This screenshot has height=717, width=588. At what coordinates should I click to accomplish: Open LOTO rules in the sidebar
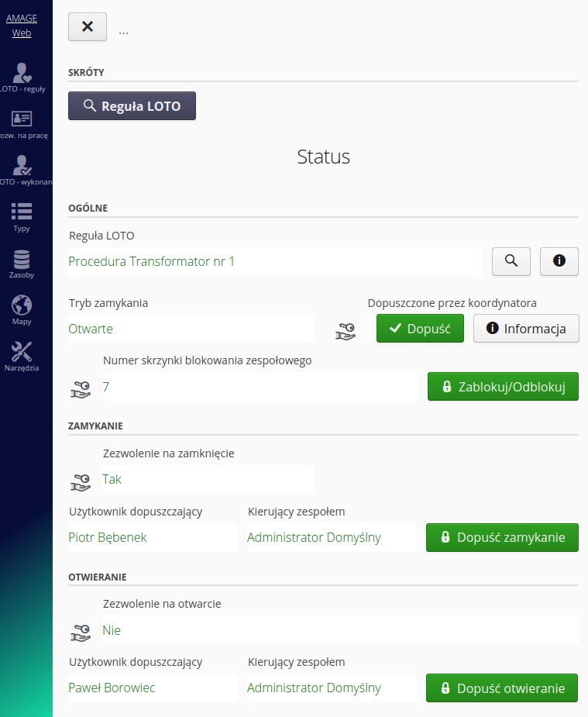[x=22, y=78]
